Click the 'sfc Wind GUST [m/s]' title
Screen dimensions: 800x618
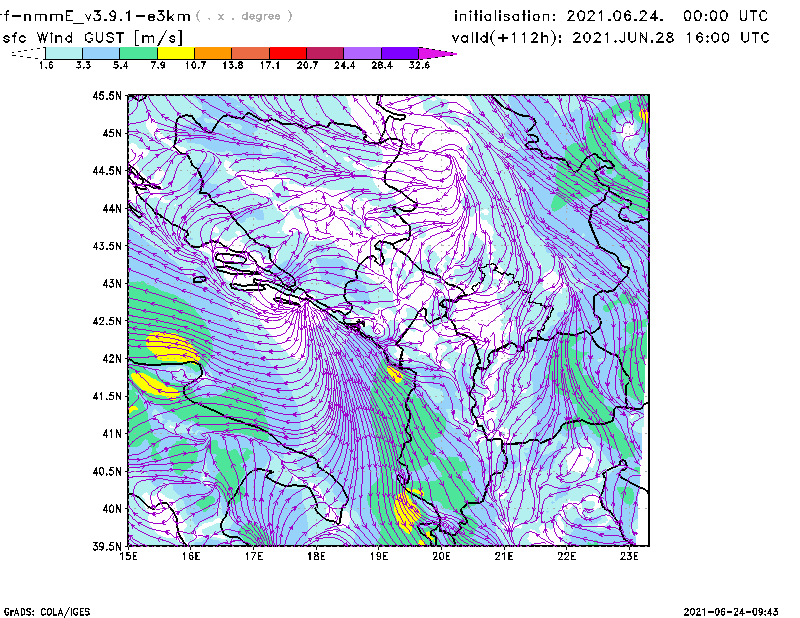pyautogui.click(x=92, y=38)
